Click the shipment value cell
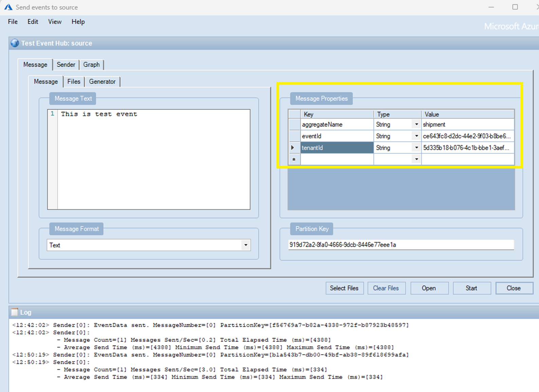 468,124
